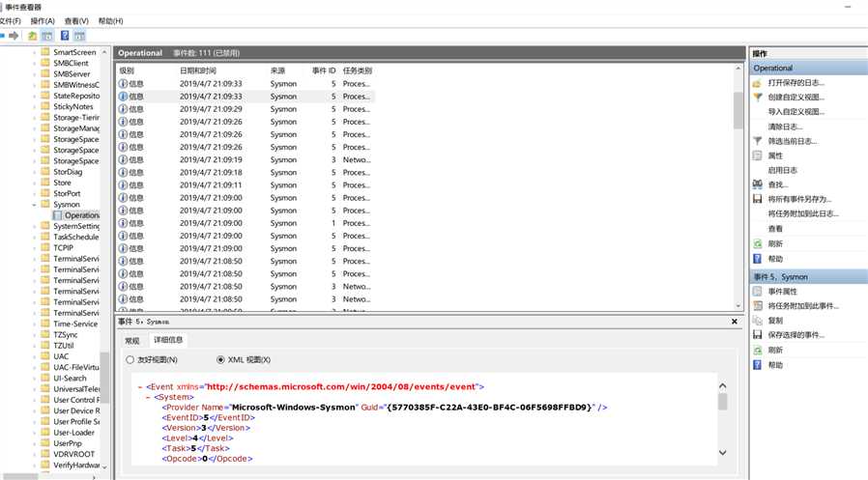The width and height of the screenshot is (868, 480).
Task: Click the XML view scroll-down arrow
Action: (722, 452)
